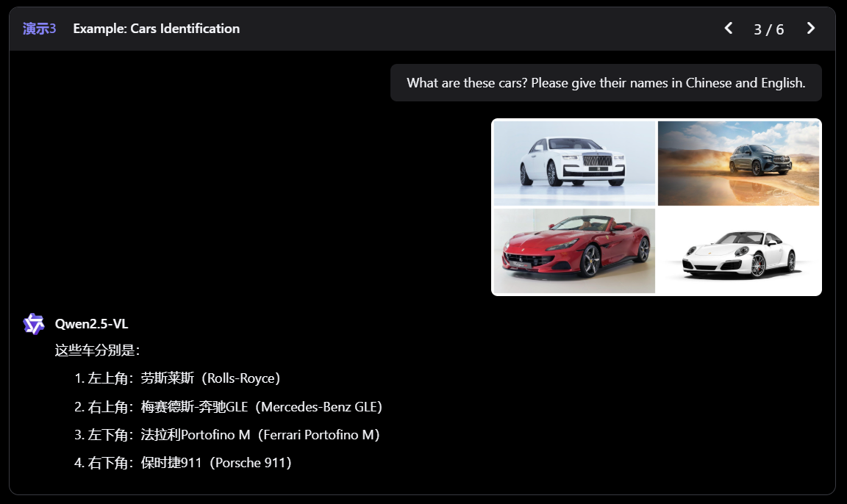Open the red Ferrari convertible image

574,251
